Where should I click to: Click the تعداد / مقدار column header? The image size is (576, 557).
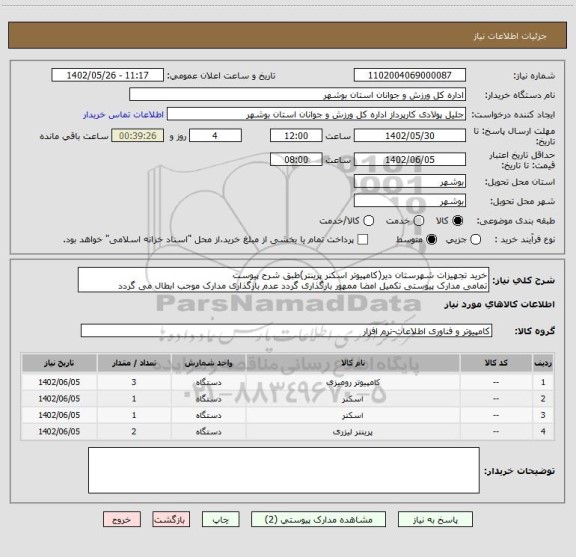click(134, 363)
